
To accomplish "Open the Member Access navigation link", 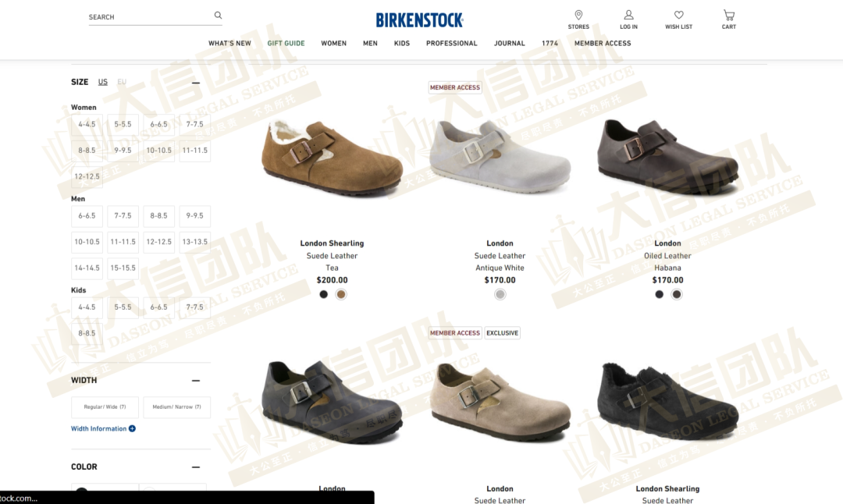I will click(x=603, y=44).
